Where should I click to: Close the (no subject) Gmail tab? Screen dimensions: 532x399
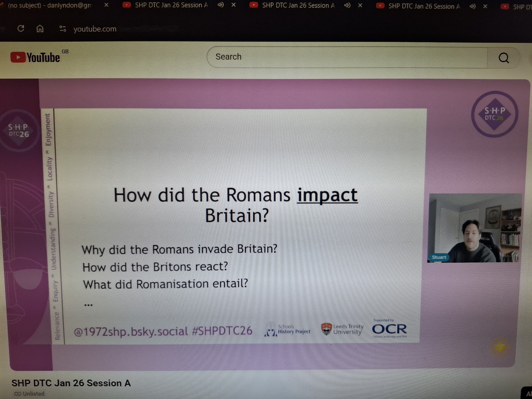coord(106,5)
